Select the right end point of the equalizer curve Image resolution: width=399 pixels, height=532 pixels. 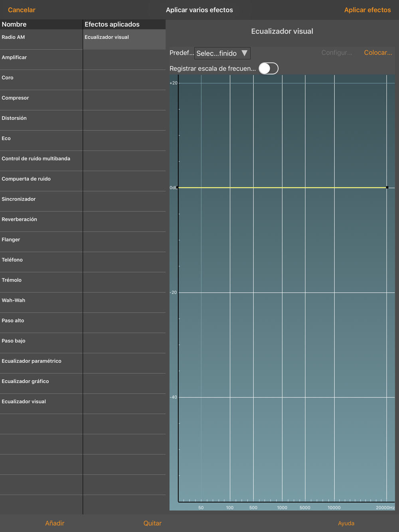pos(387,187)
